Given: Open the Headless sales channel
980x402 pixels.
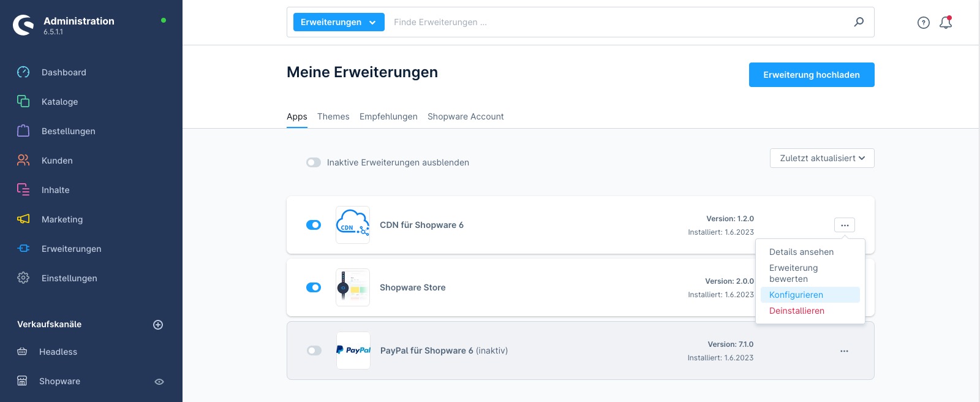Looking at the screenshot, I should [x=58, y=352].
